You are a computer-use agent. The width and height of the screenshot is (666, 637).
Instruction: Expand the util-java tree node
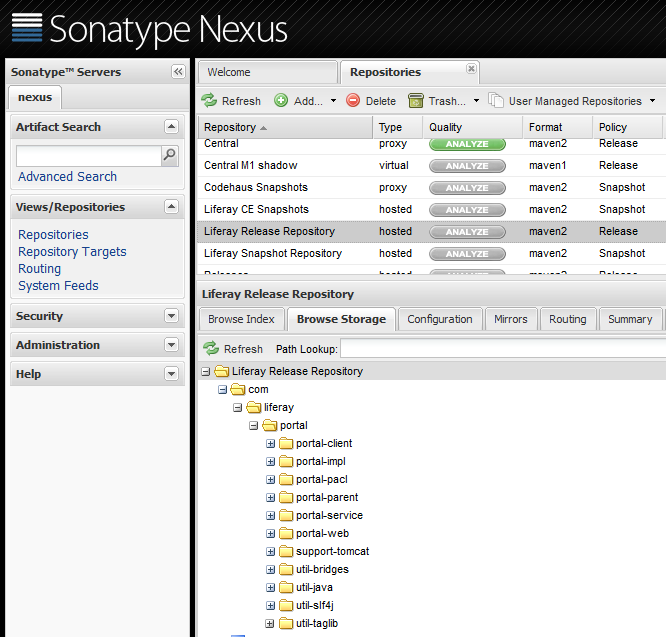pyautogui.click(x=270, y=588)
